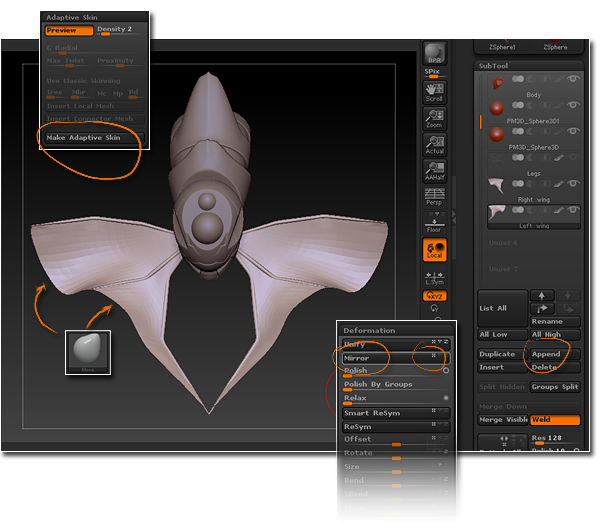Toggle the Local transformations icon
The image size is (600, 524).
click(x=434, y=250)
